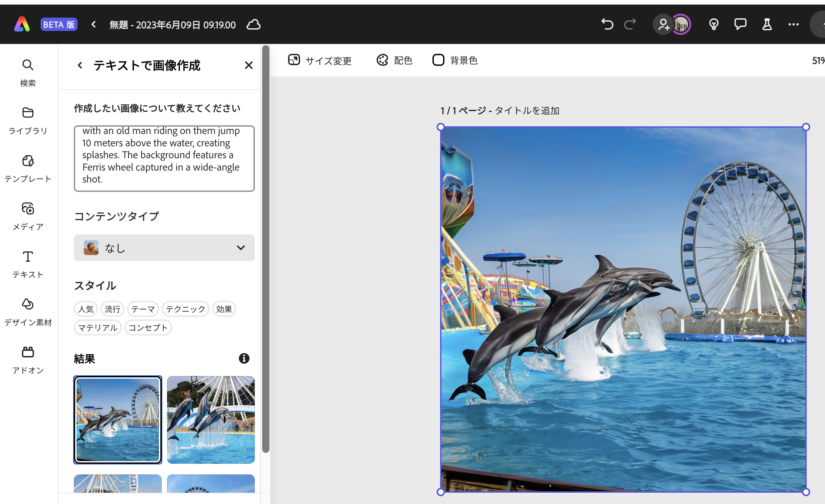Select the マテリアル style tab
This screenshot has width=825, height=504.
pyautogui.click(x=97, y=327)
